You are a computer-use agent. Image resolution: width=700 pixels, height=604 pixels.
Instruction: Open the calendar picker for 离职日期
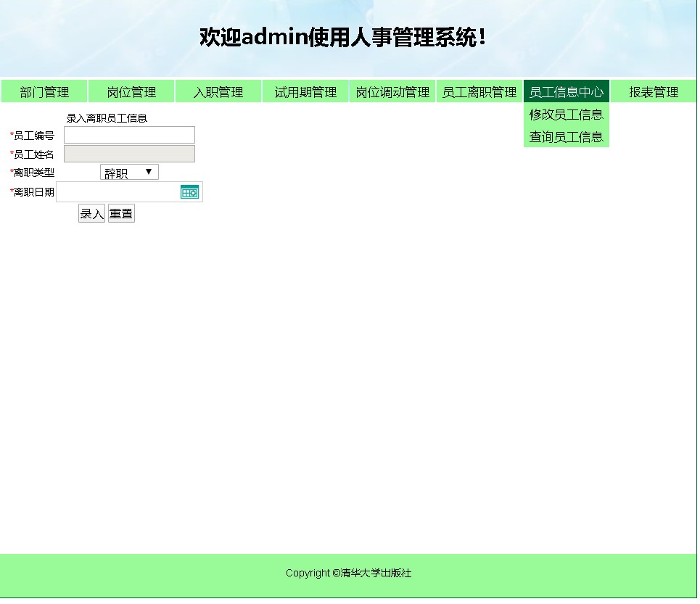tap(189, 192)
